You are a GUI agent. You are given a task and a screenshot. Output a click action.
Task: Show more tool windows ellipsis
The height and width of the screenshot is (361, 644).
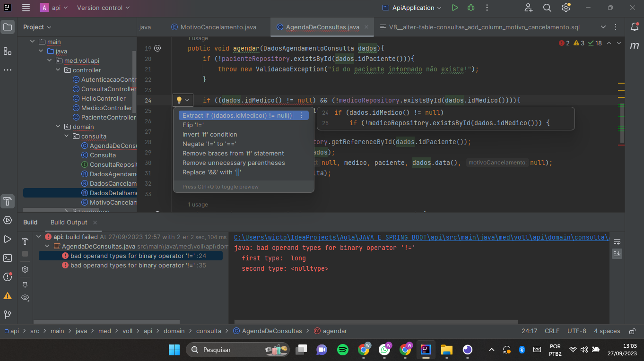point(8,70)
